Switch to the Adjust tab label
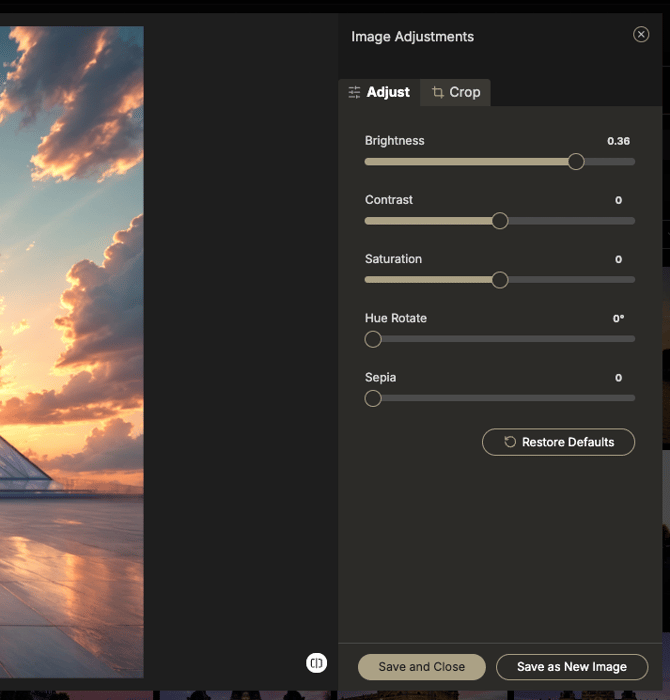The height and width of the screenshot is (700, 670). pyautogui.click(x=388, y=92)
